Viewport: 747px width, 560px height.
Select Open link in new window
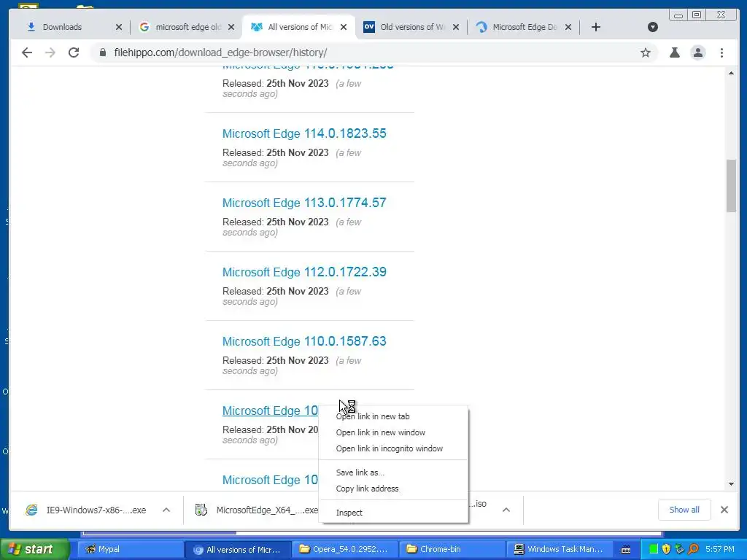coord(393,432)
